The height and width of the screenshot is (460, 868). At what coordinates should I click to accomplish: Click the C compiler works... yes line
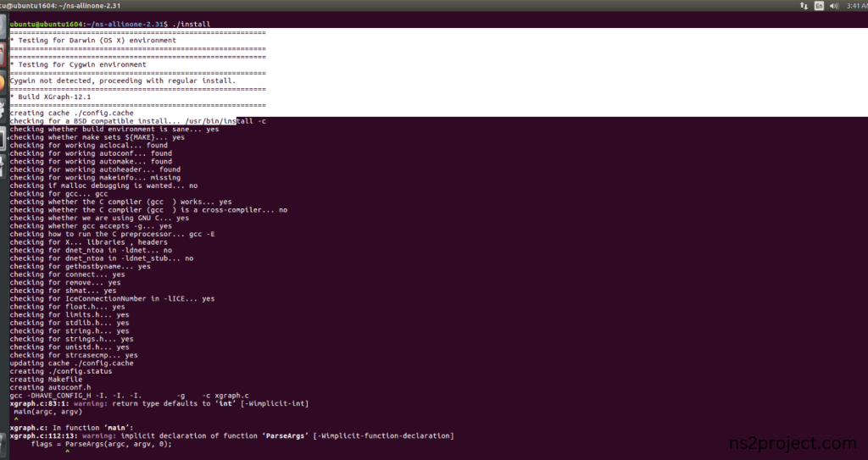[120, 202]
